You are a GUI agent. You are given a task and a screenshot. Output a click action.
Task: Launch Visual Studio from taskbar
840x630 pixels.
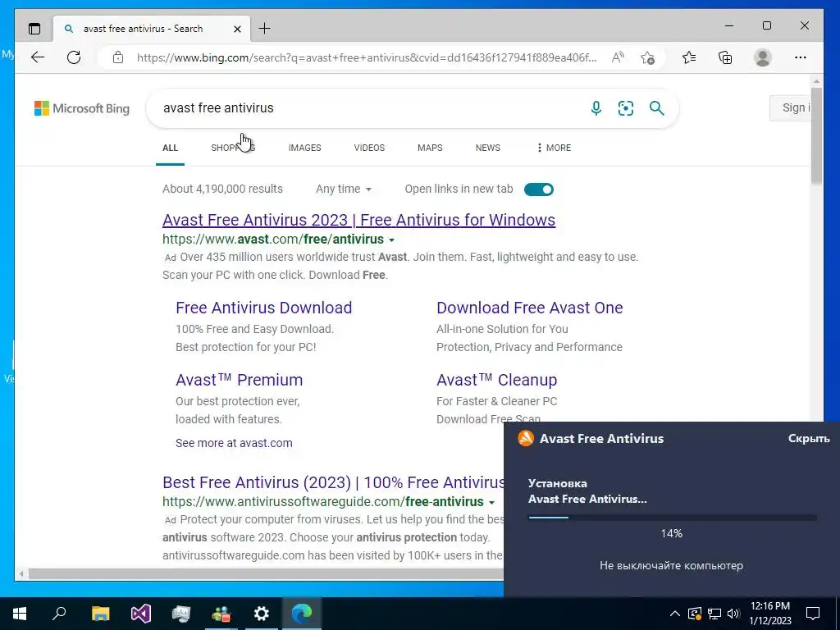(141, 614)
